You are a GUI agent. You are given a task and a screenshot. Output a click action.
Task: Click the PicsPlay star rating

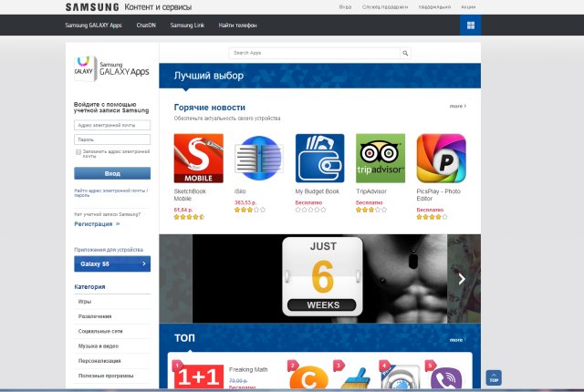[432, 217]
